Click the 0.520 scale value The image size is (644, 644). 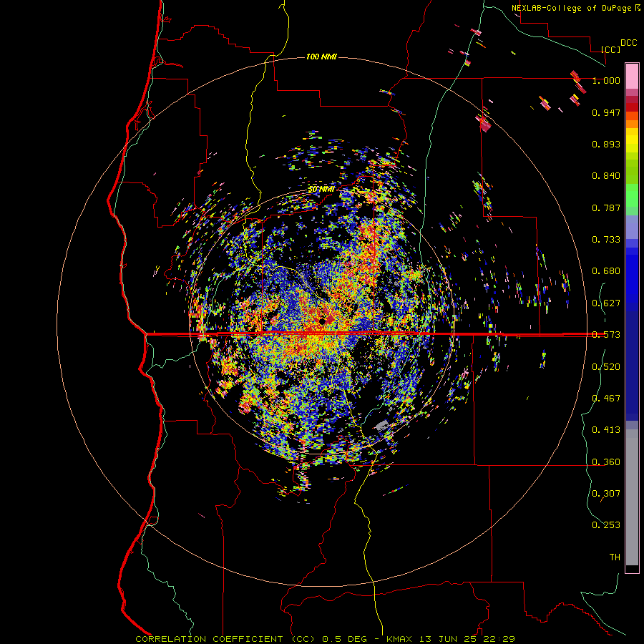606,367
